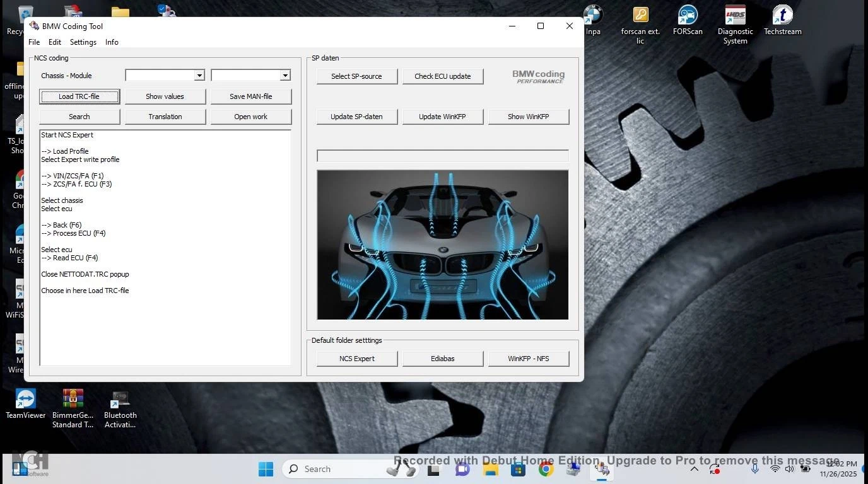Open the Edit menu
The width and height of the screenshot is (868, 484).
pos(55,42)
